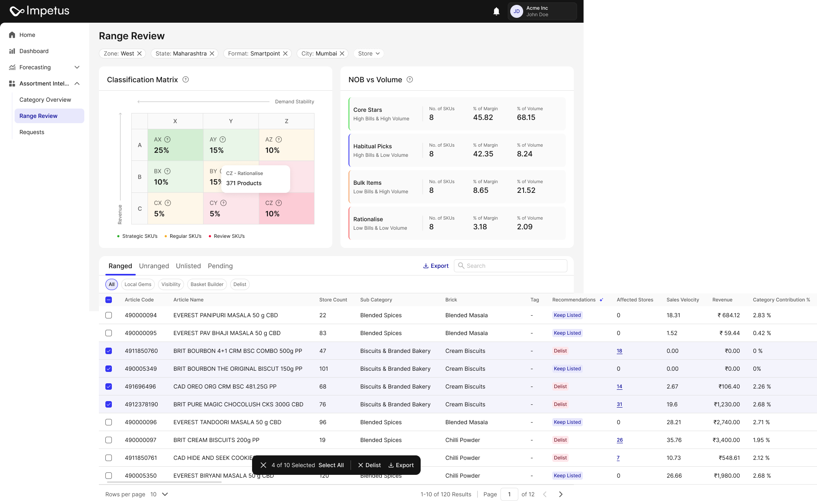Open Category Overview in the sidebar

click(45, 100)
